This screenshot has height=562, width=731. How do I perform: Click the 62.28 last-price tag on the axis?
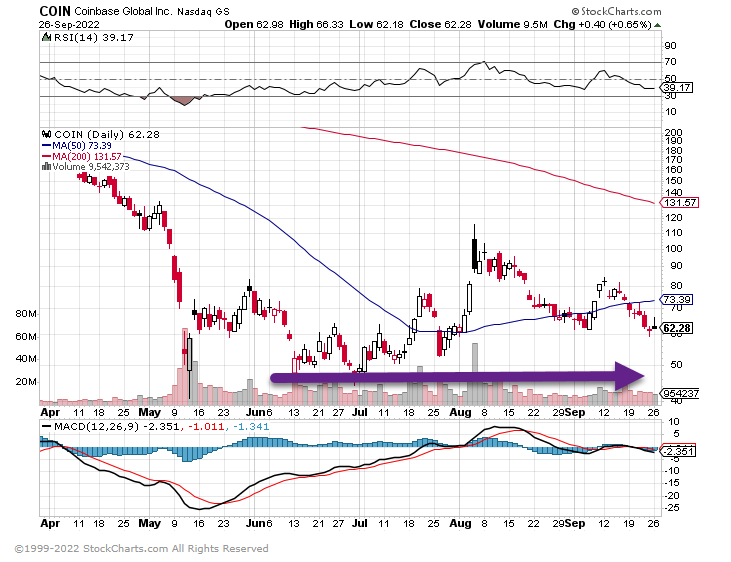point(676,328)
